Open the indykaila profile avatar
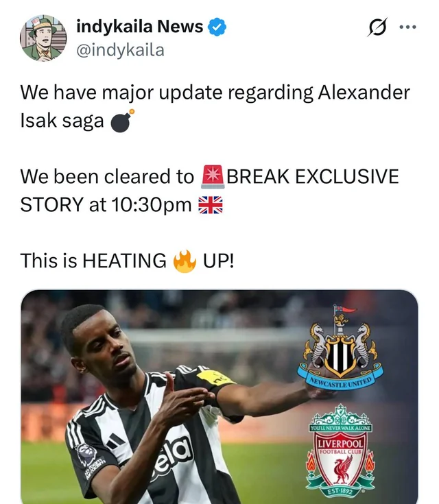 tap(43, 38)
